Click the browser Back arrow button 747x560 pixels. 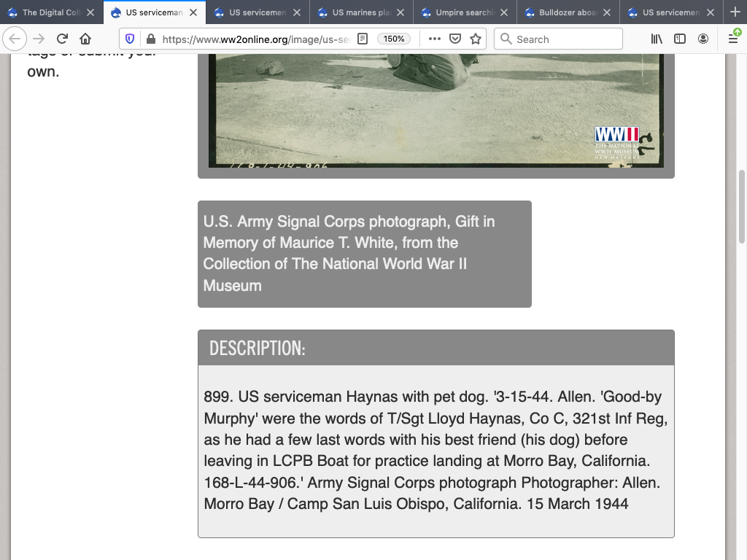15,39
